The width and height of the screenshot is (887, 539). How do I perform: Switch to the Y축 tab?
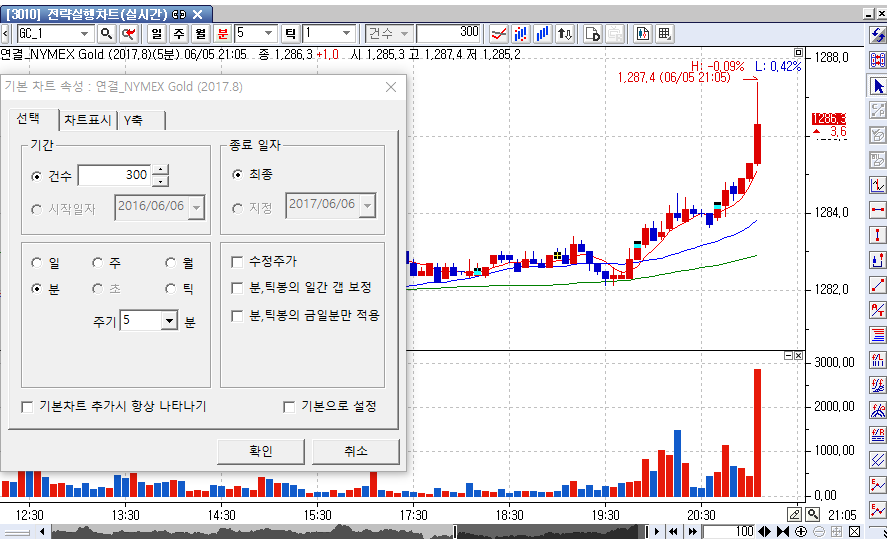[x=133, y=121]
